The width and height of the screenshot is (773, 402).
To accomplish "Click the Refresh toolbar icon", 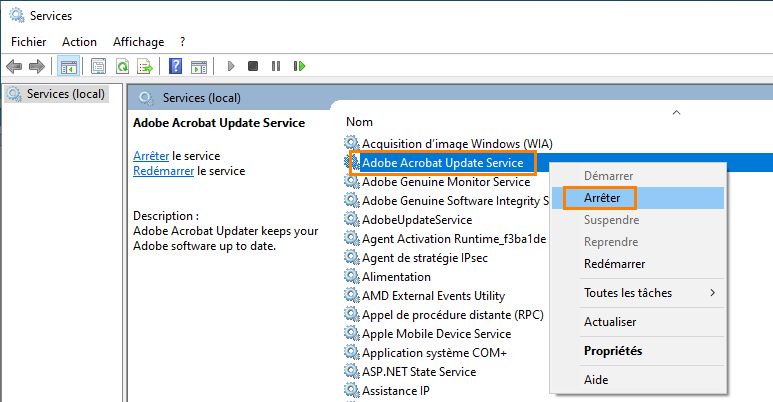I will (x=122, y=66).
